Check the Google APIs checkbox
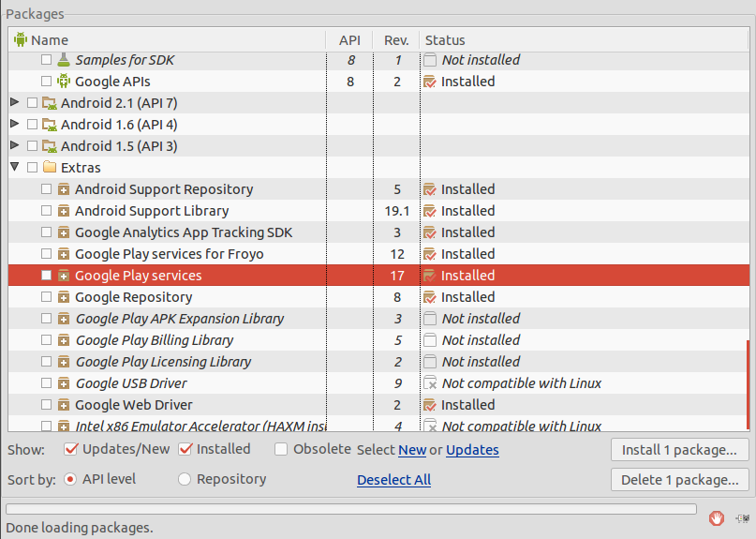Screen dimensions: 756x539 coord(46,81)
